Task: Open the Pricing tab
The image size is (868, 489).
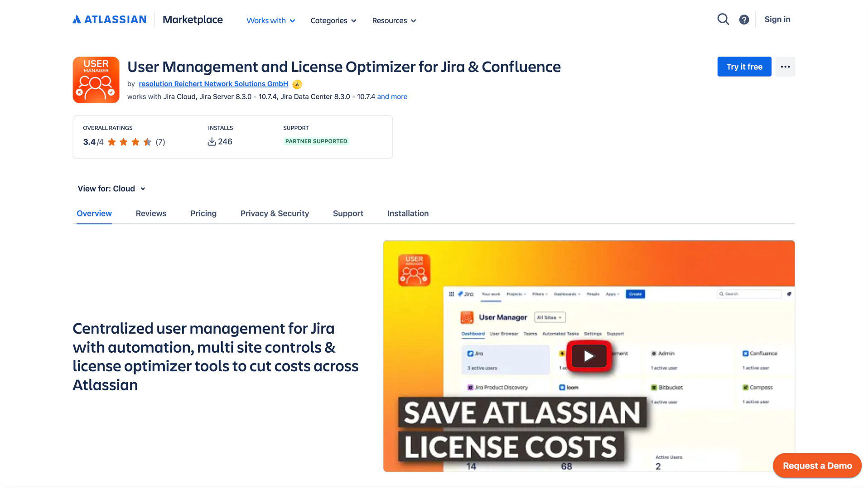Action: [x=203, y=213]
